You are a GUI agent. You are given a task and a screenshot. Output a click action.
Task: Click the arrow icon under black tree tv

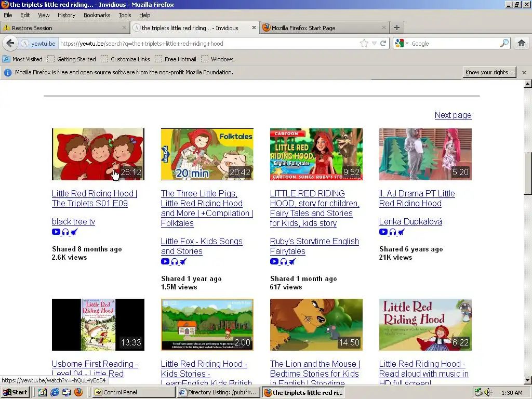[74, 232]
